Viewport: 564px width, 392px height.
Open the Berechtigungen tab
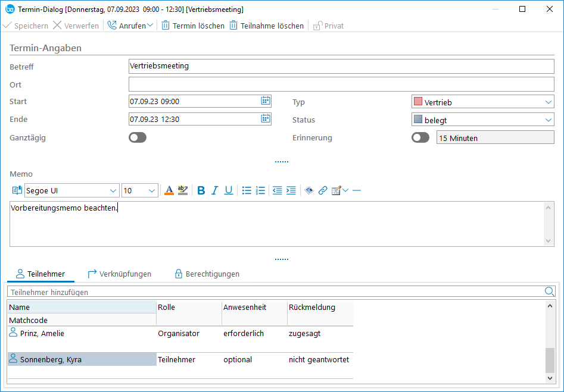207,274
